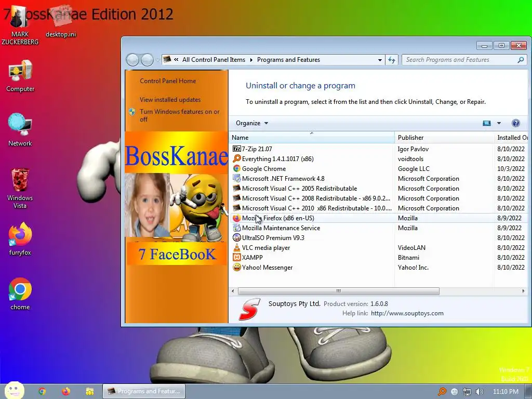Open Firefox from the taskbar
Viewport: 532px width, 399px height.
click(x=66, y=391)
